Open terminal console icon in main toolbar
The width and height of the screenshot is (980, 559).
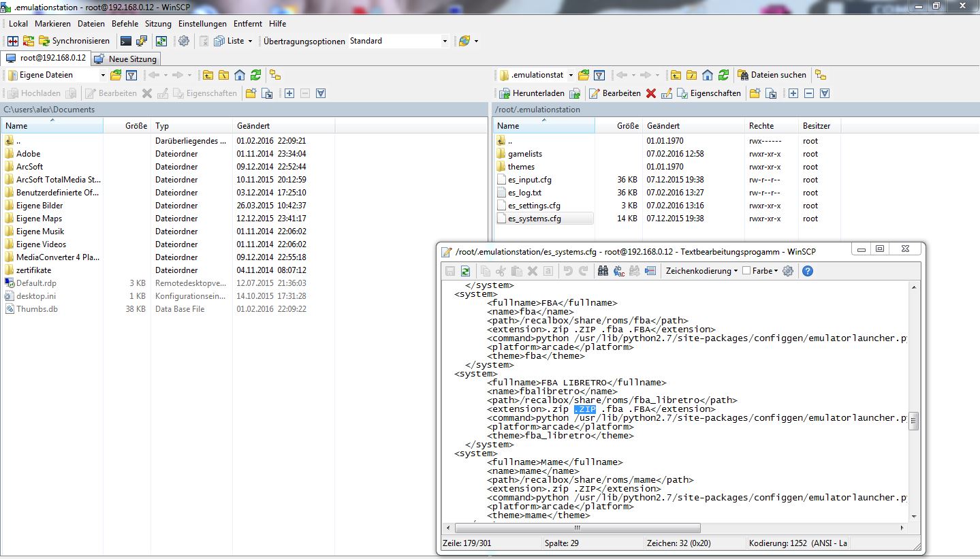(125, 41)
